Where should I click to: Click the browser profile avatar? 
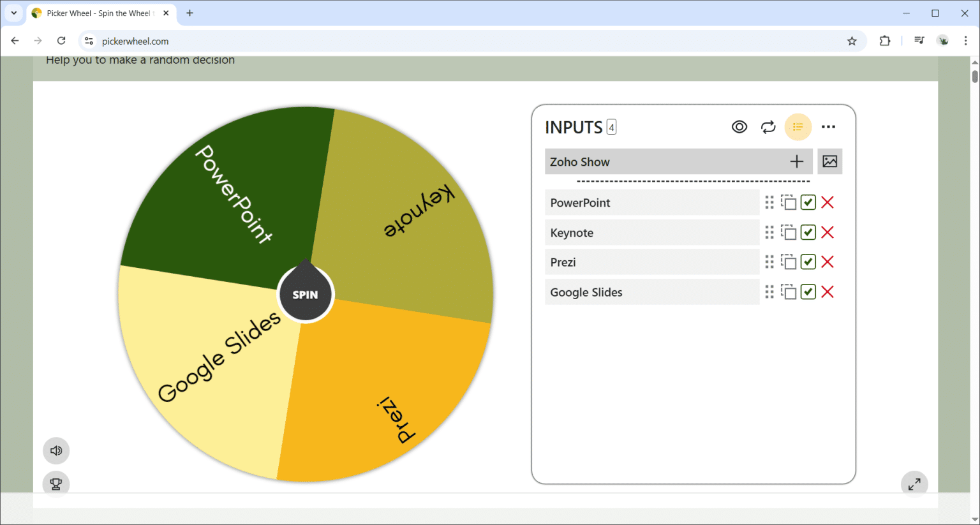[x=943, y=40]
